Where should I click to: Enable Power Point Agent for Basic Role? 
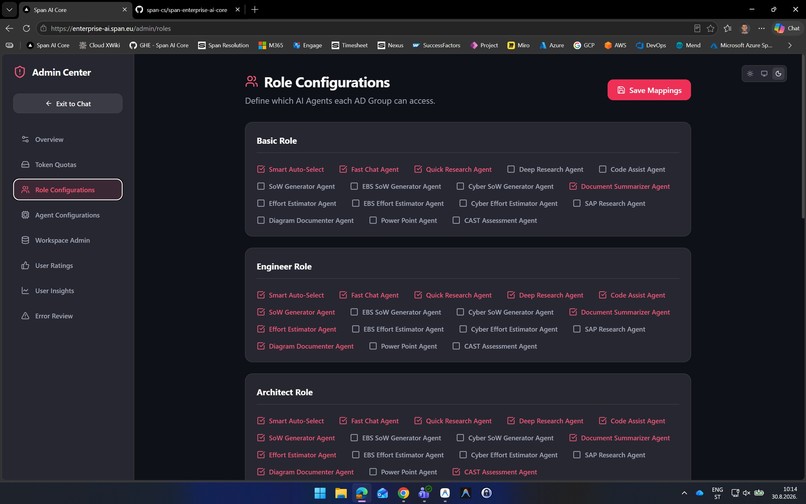click(373, 220)
